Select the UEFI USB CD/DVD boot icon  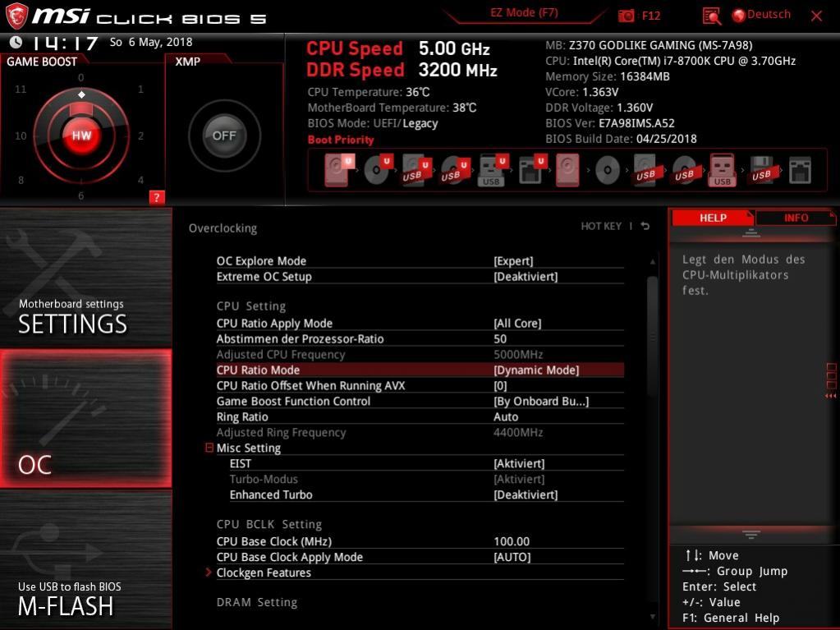(x=455, y=170)
